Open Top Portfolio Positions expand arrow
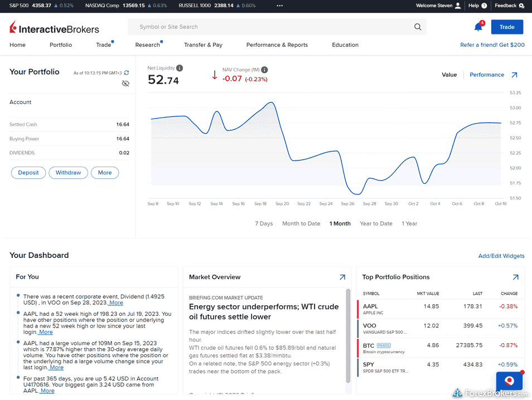 [515, 277]
